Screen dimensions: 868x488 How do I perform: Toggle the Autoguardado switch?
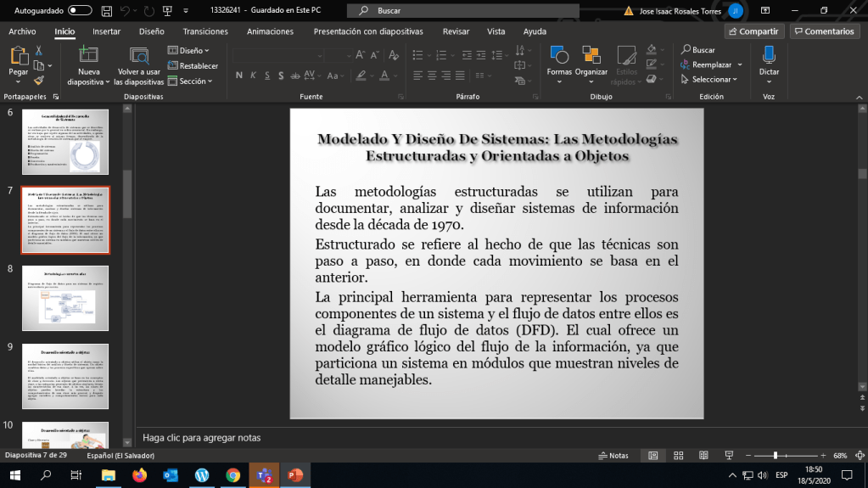point(80,11)
